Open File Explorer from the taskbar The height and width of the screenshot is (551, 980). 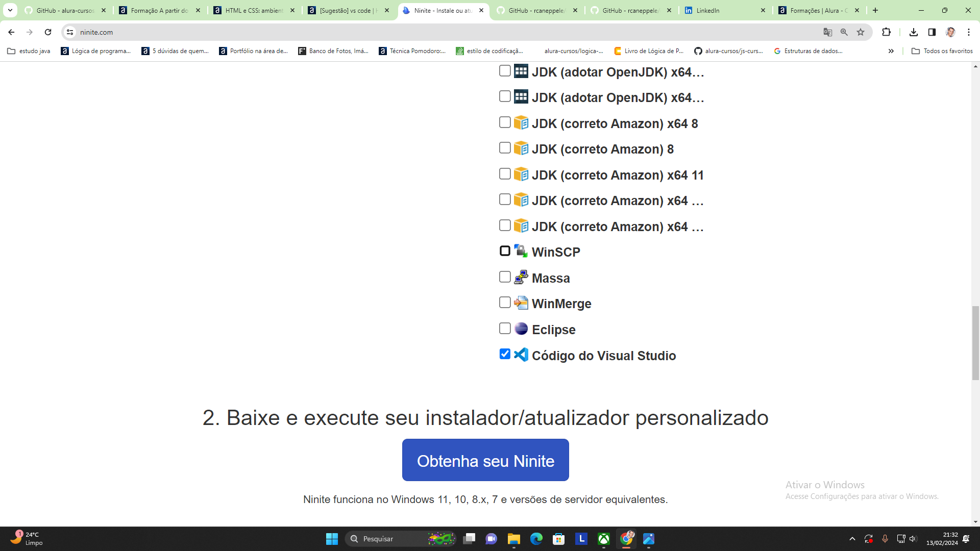click(x=513, y=539)
